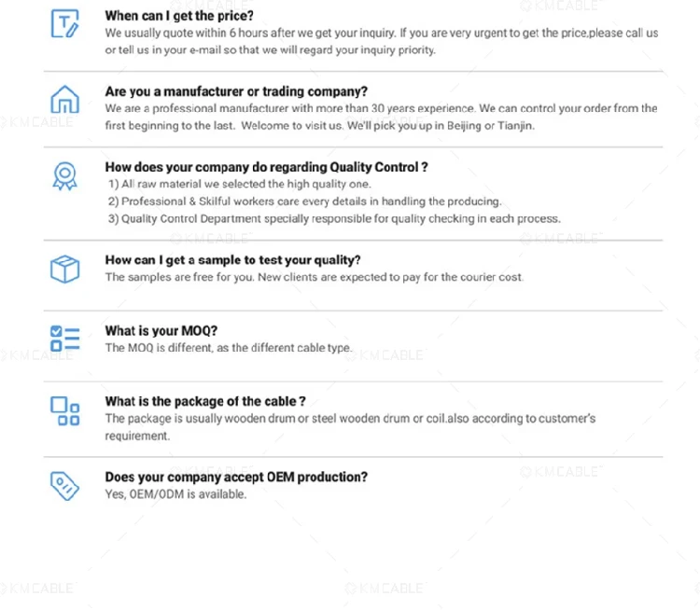Click the answer about quoting within 6 hours

pos(381,41)
